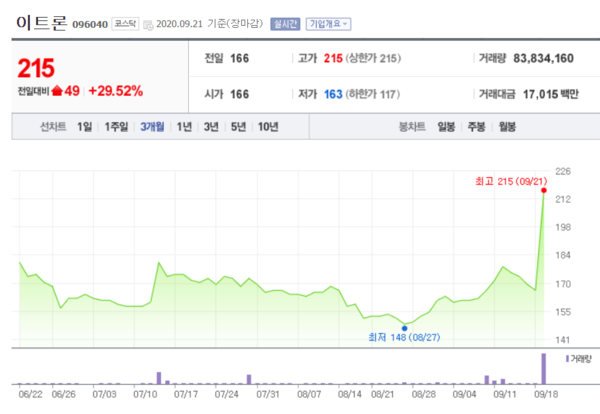Screen dimensions: 600x414
Task: Click the 실시간 button
Action: [285, 24]
